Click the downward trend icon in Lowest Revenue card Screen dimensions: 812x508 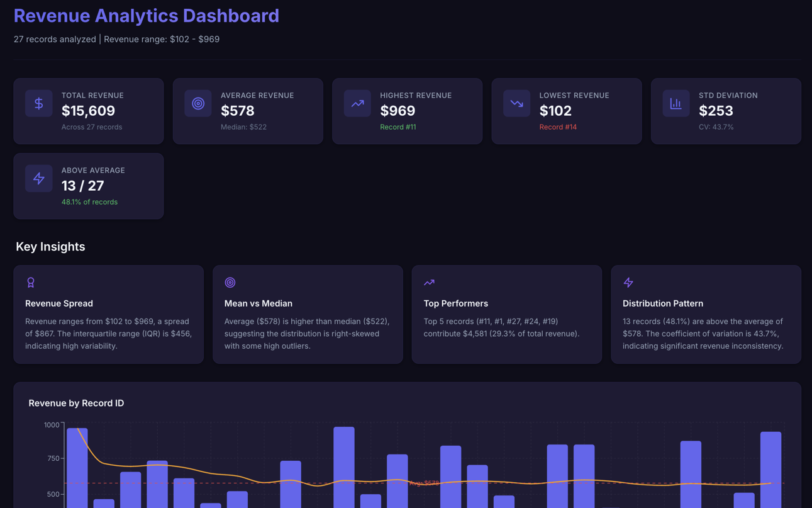tap(516, 103)
